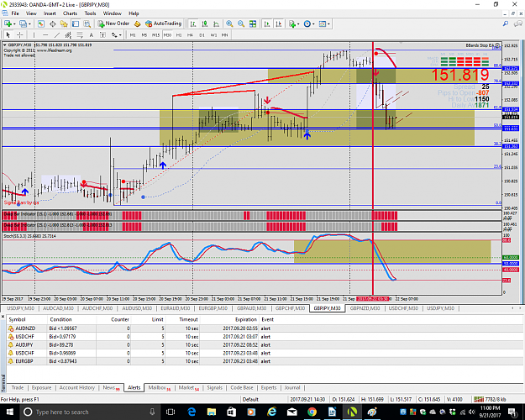Expand the New Chart dropdown arrow
The width and height of the screenshot is (525, 420).
point(14,24)
